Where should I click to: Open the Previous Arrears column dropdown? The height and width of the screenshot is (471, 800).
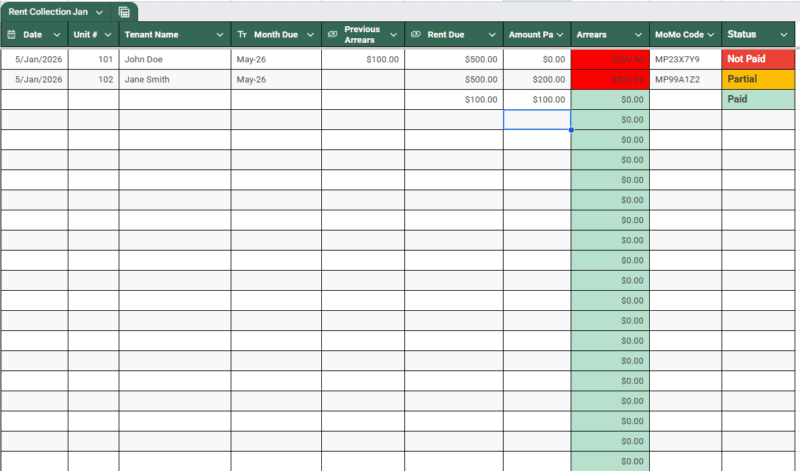tap(393, 35)
